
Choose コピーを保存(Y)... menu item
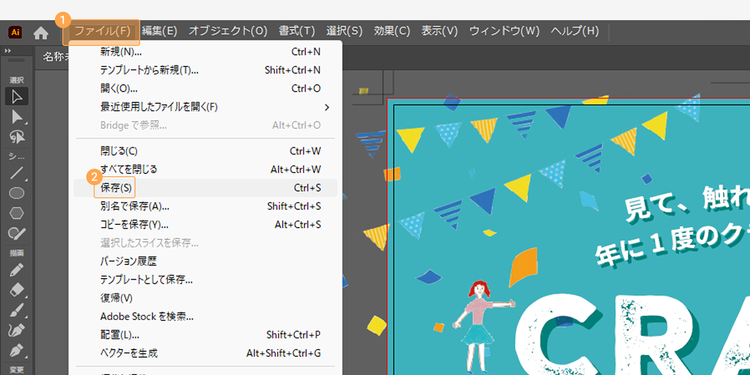(x=206, y=224)
